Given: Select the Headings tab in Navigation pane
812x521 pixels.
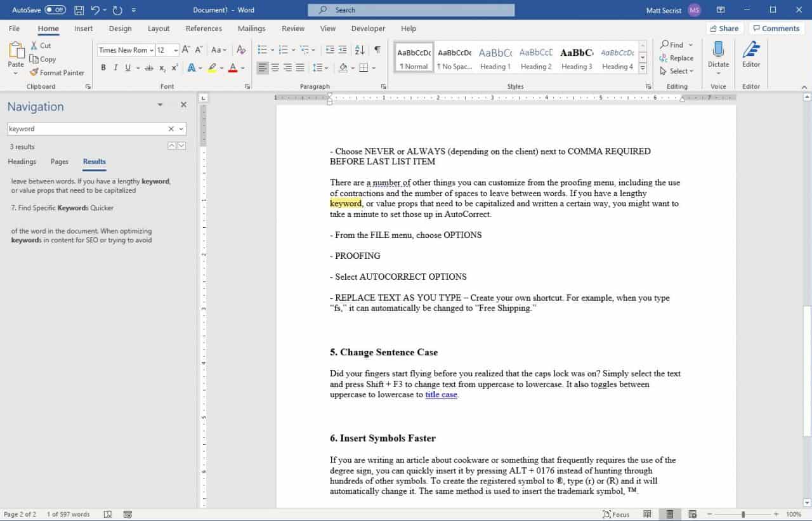Looking at the screenshot, I should tap(22, 161).
